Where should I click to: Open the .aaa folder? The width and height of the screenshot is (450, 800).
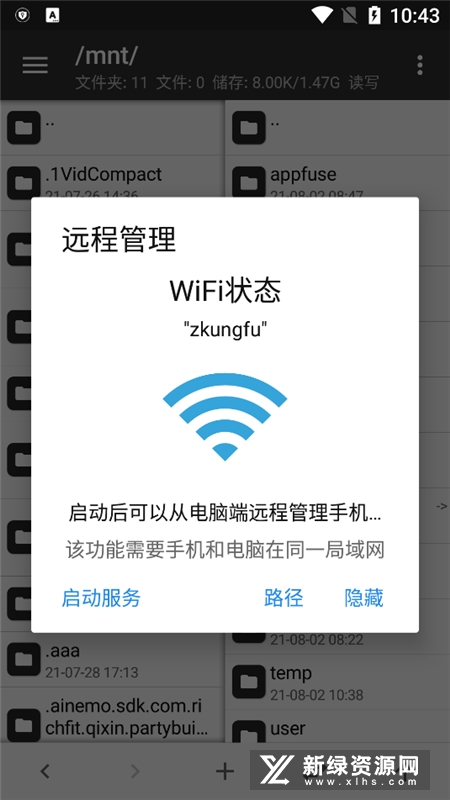pos(112,660)
